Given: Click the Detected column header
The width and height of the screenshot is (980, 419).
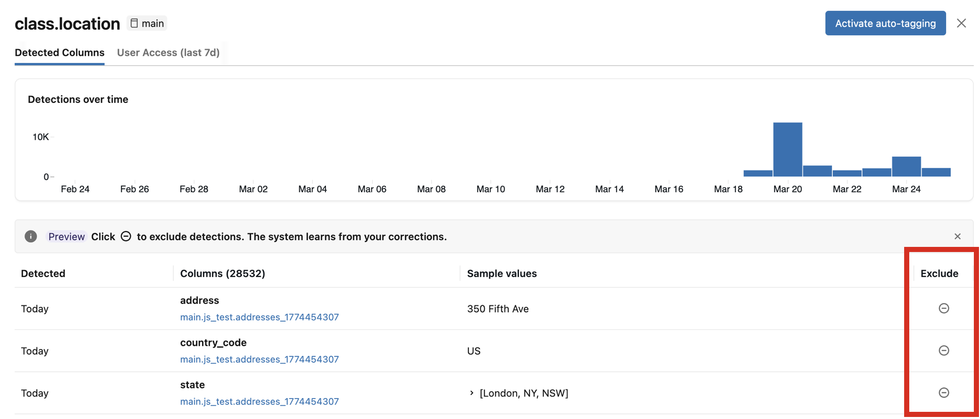Looking at the screenshot, I should 43,274.
